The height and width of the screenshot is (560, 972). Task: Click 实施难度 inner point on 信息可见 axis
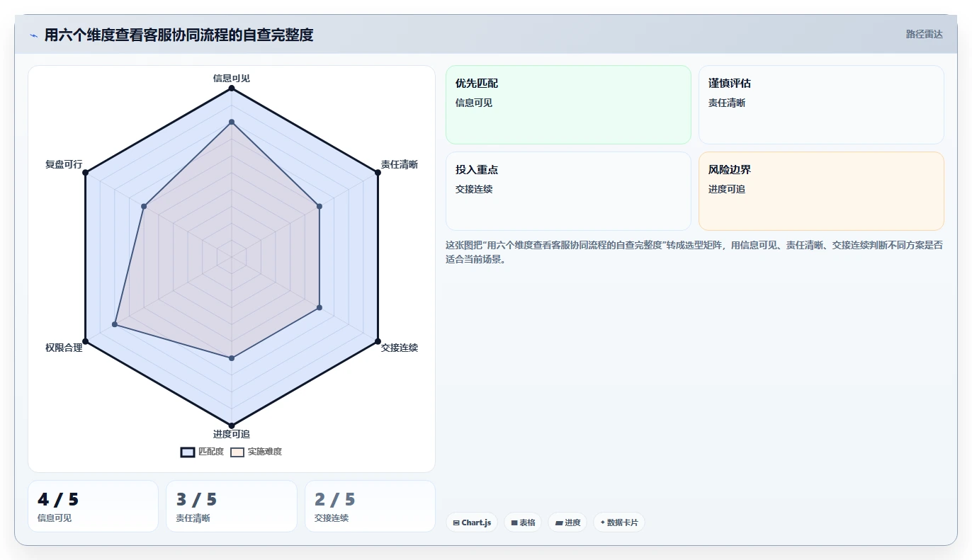pyautogui.click(x=232, y=122)
